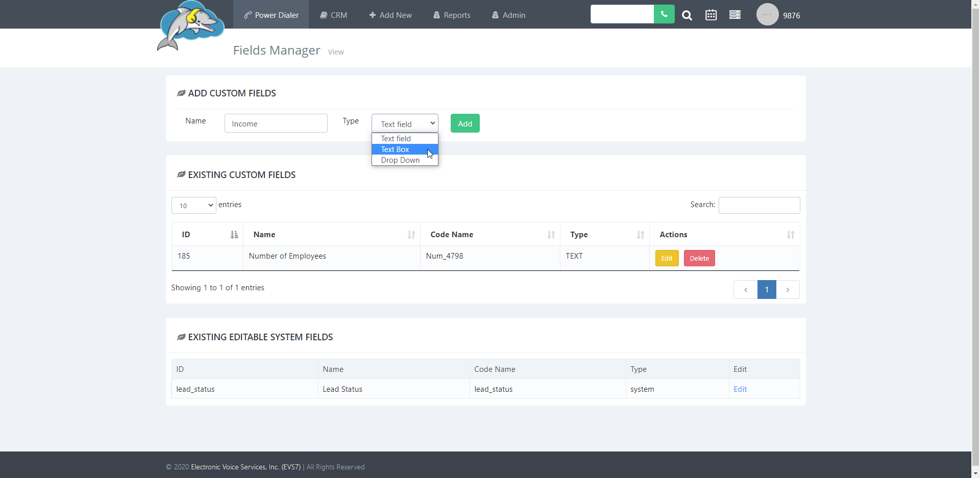
Task: Delete the Number of Employees field
Action: (699, 258)
